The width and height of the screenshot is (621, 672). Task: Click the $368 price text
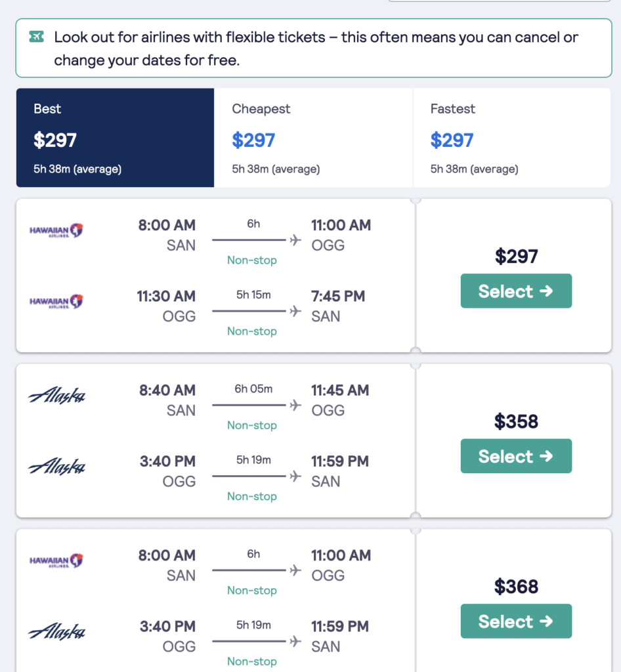tap(516, 587)
